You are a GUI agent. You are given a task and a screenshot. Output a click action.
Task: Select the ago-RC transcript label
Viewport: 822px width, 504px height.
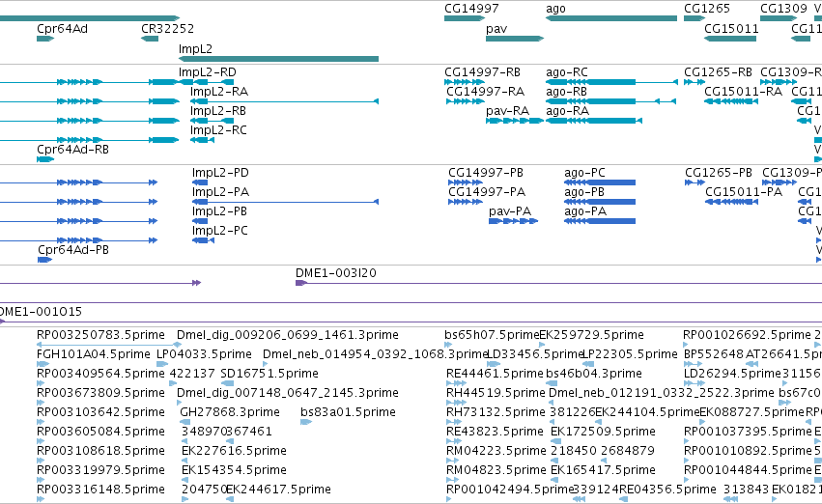[x=567, y=72]
